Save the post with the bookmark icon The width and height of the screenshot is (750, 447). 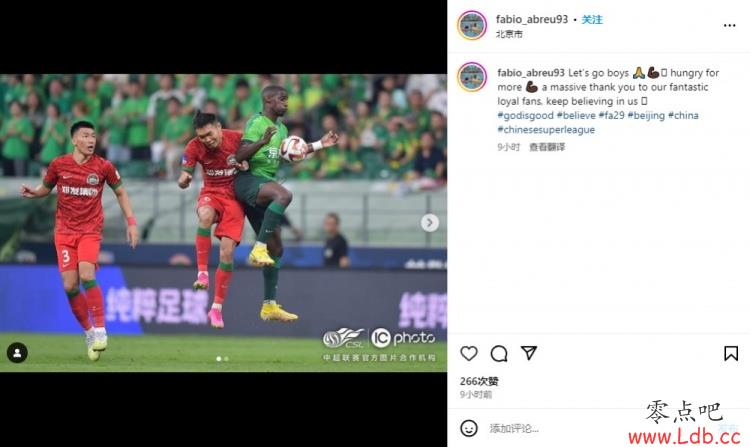click(731, 354)
